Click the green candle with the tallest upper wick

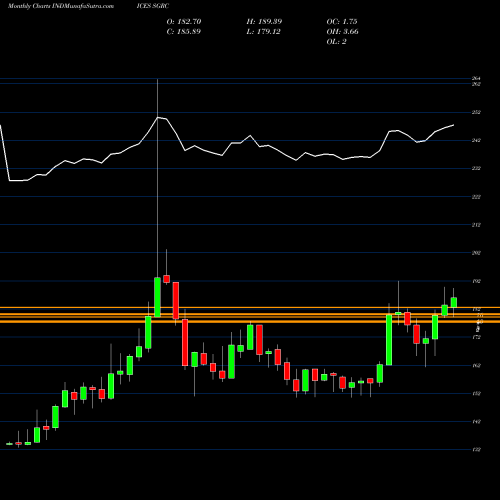click(x=157, y=297)
